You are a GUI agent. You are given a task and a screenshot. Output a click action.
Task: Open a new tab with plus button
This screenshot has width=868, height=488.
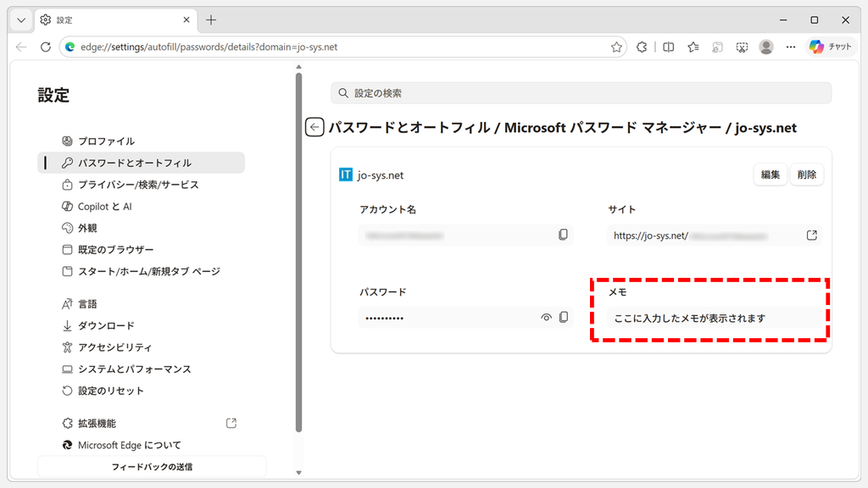211,20
